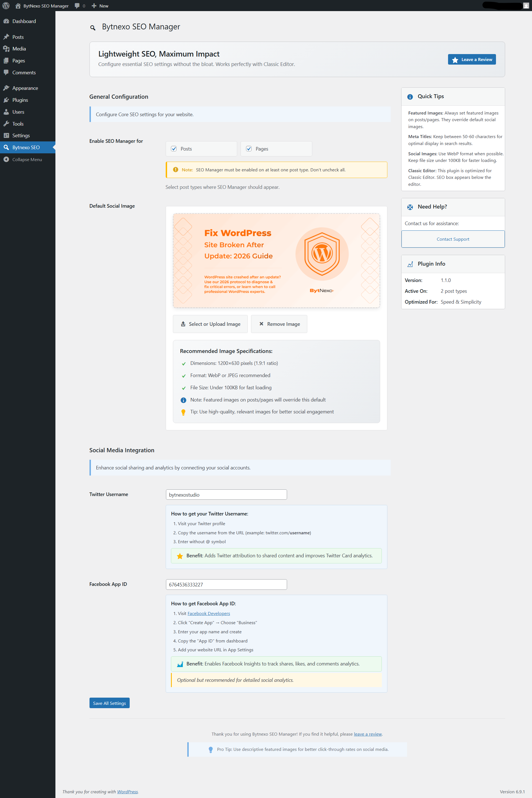Select Settings in the sidebar menu
The height and width of the screenshot is (798, 532).
[x=7, y=135]
